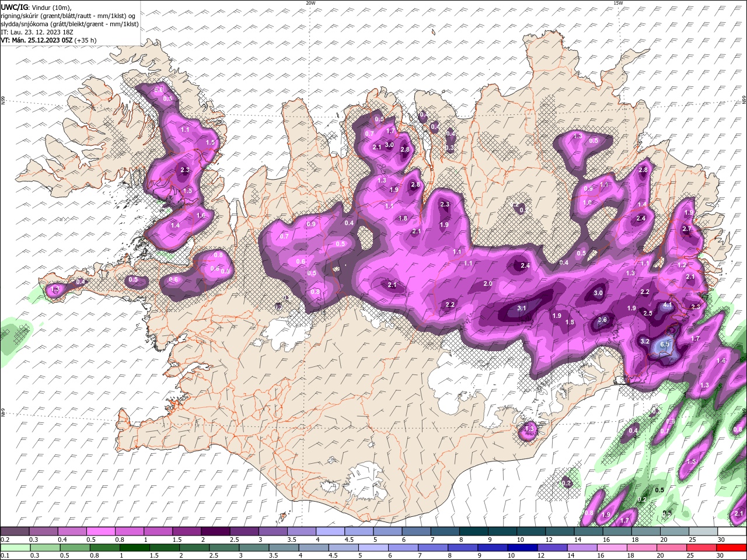Pick the 1 swatch on bottom green scale
The width and height of the screenshot is (747, 560).
[x=134, y=548]
